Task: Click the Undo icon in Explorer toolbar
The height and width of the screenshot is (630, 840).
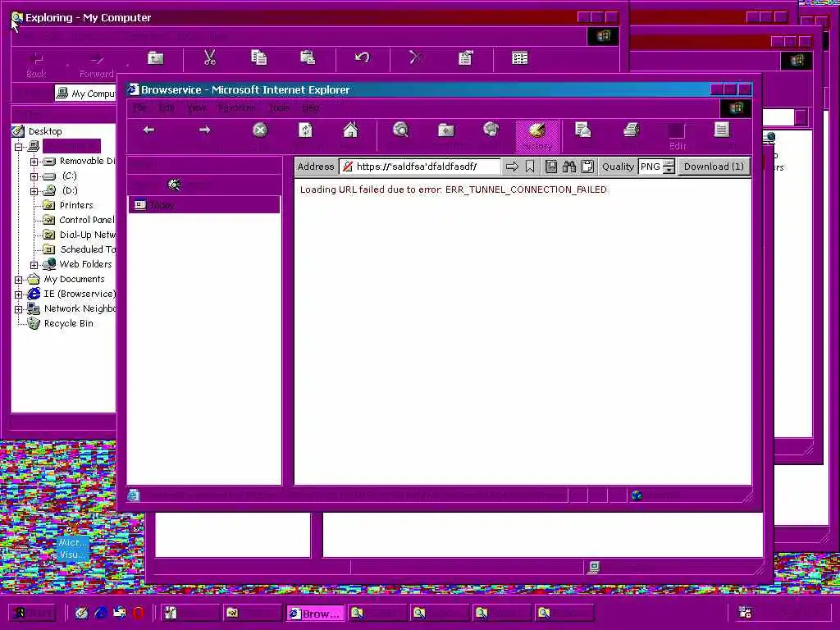Action: 362,57
